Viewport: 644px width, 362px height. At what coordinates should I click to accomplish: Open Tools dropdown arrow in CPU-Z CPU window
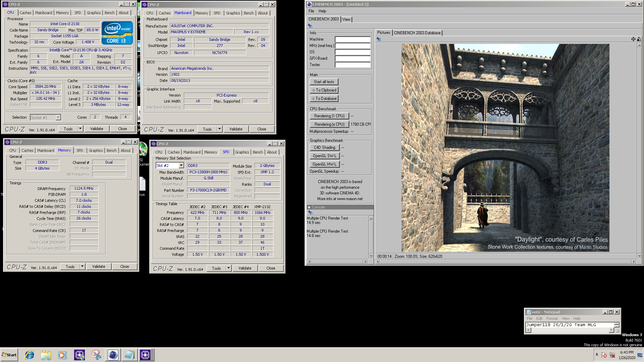pyautogui.click(x=80, y=129)
